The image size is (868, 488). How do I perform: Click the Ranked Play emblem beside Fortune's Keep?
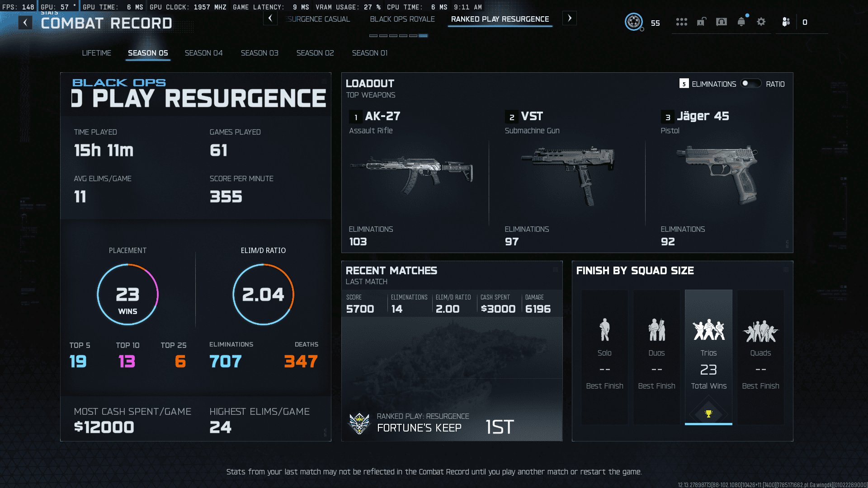coord(360,423)
